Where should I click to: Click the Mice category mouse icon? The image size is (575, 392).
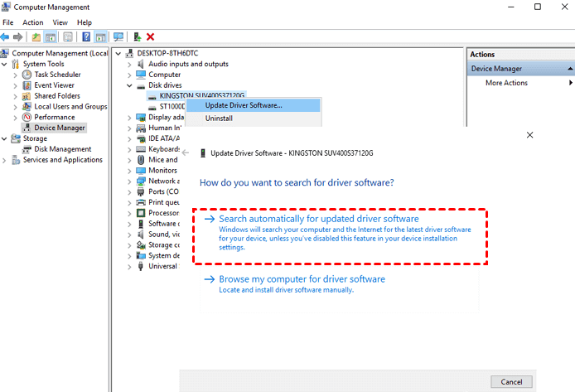(141, 160)
